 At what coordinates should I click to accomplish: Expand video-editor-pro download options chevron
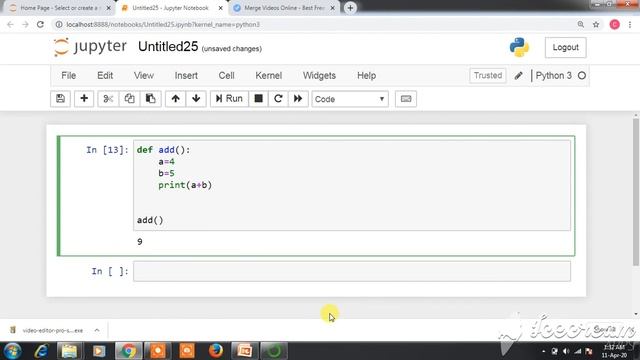click(x=97, y=330)
